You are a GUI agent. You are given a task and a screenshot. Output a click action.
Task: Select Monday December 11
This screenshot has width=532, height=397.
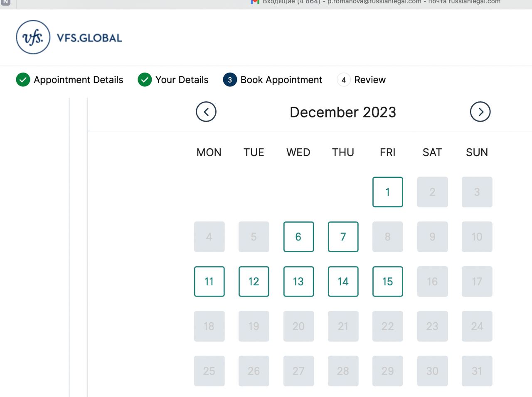(209, 282)
